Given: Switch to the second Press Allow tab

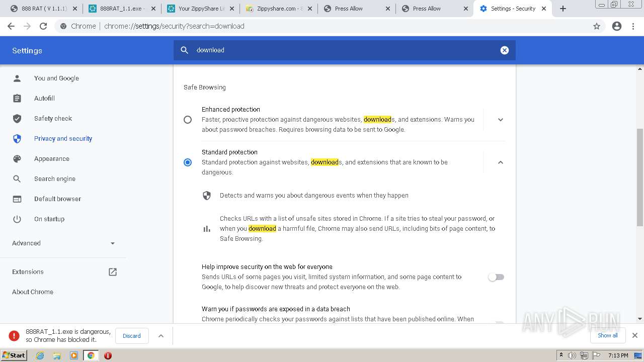Looking at the screenshot, I should [436, 9].
